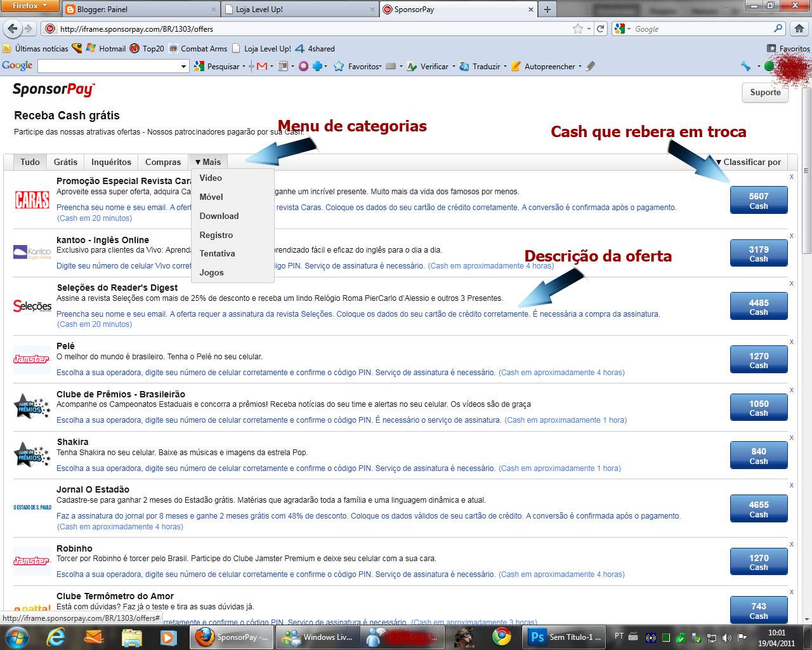
Task: Reload page using the refresh icon
Action: (x=601, y=29)
